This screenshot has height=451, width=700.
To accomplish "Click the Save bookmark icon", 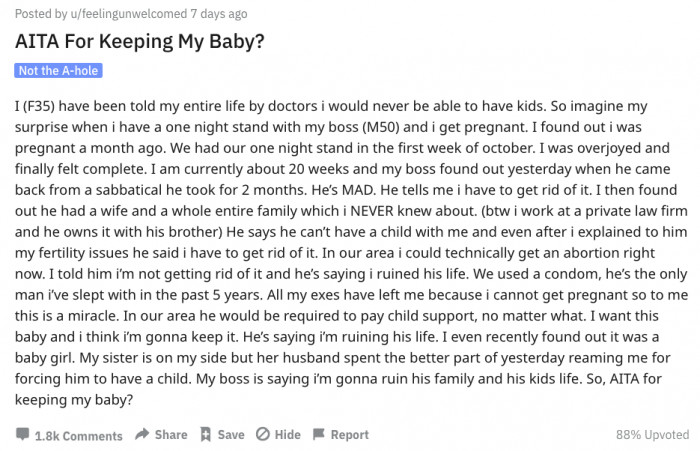I will pyautogui.click(x=205, y=434).
